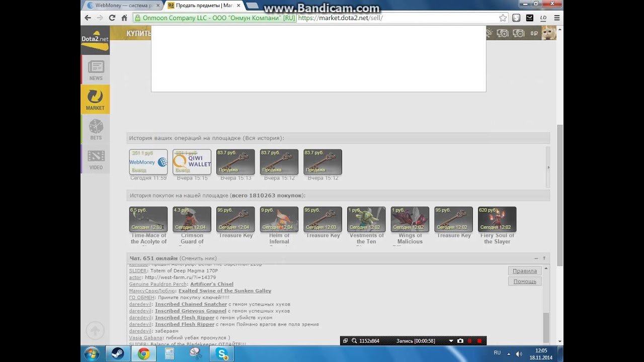Screen dimensions: 644x362
Task: Click the green Onmoon Company SSL badge
Action: (214, 18)
